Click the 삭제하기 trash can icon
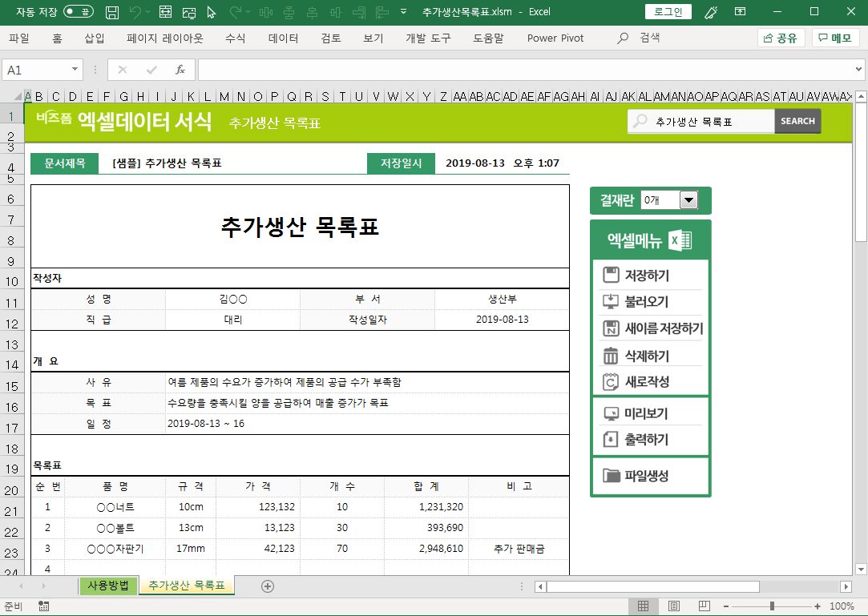Image resolution: width=868 pixels, height=616 pixels. click(611, 356)
